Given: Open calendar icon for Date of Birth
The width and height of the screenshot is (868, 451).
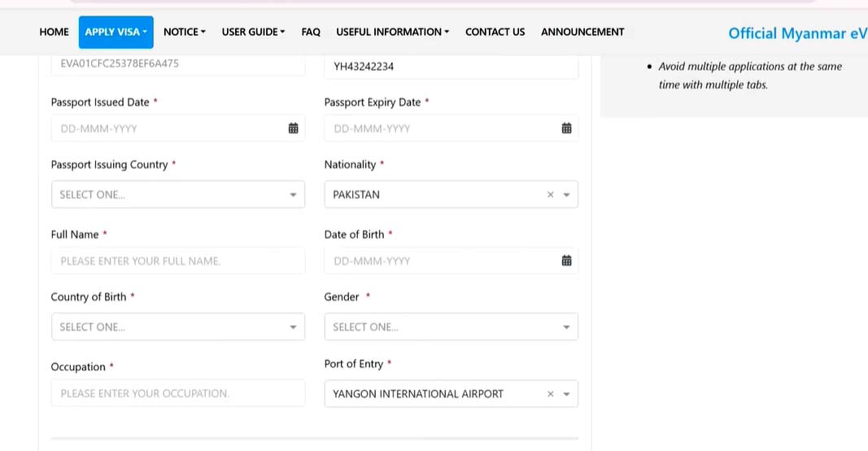Looking at the screenshot, I should [566, 260].
